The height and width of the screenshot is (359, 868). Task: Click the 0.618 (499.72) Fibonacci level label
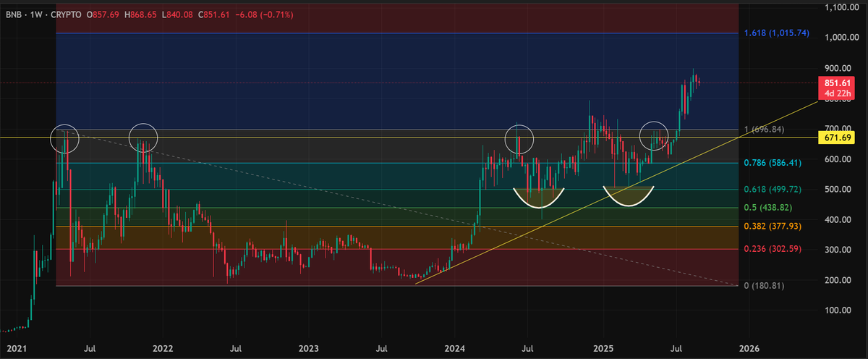[773, 190]
